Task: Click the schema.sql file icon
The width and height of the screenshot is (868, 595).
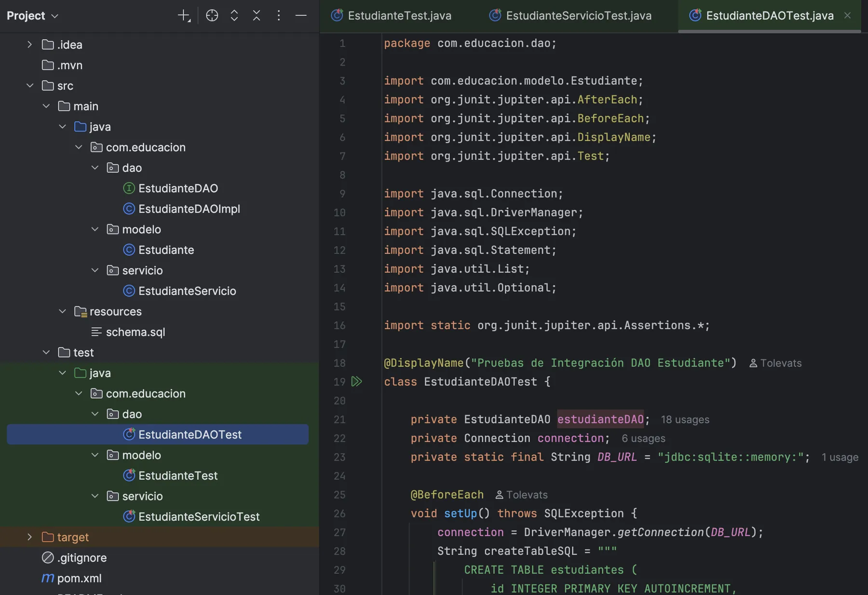Action: [96, 332]
